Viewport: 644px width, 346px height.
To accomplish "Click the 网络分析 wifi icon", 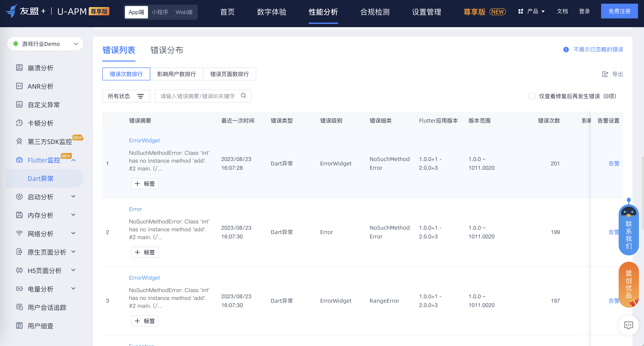I will coord(19,234).
